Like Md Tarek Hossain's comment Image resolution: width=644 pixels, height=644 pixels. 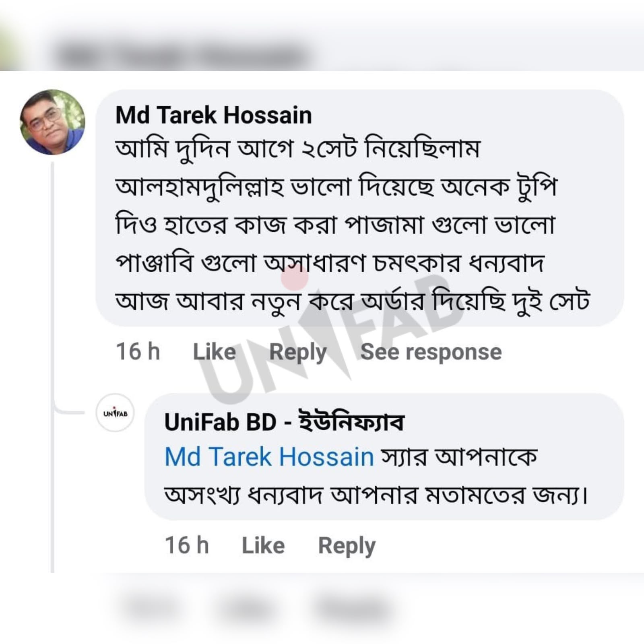click(214, 352)
